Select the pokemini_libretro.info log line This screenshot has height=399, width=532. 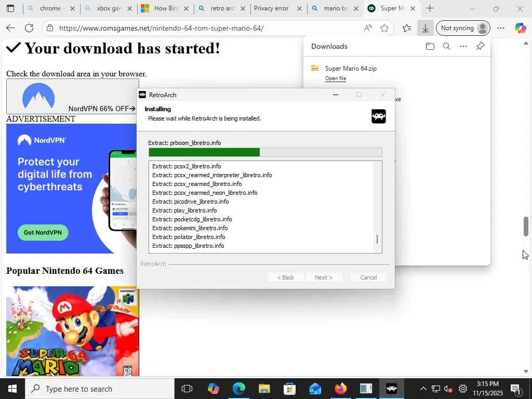point(190,228)
